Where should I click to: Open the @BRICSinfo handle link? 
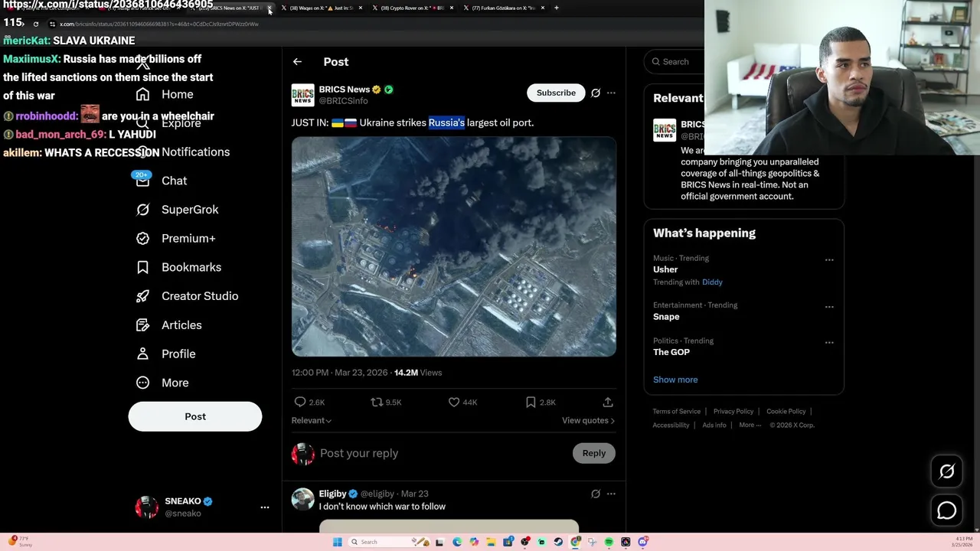[x=343, y=101]
